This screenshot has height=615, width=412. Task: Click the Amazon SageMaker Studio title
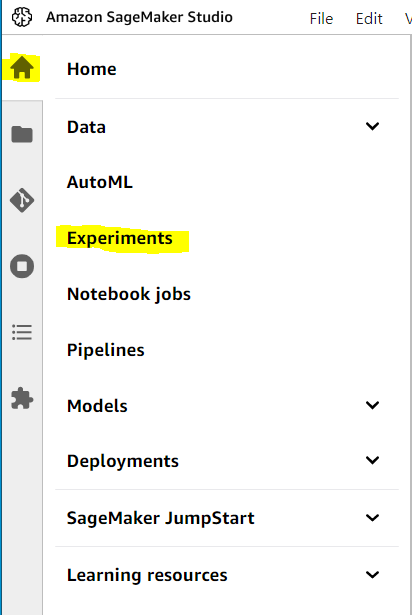(139, 17)
